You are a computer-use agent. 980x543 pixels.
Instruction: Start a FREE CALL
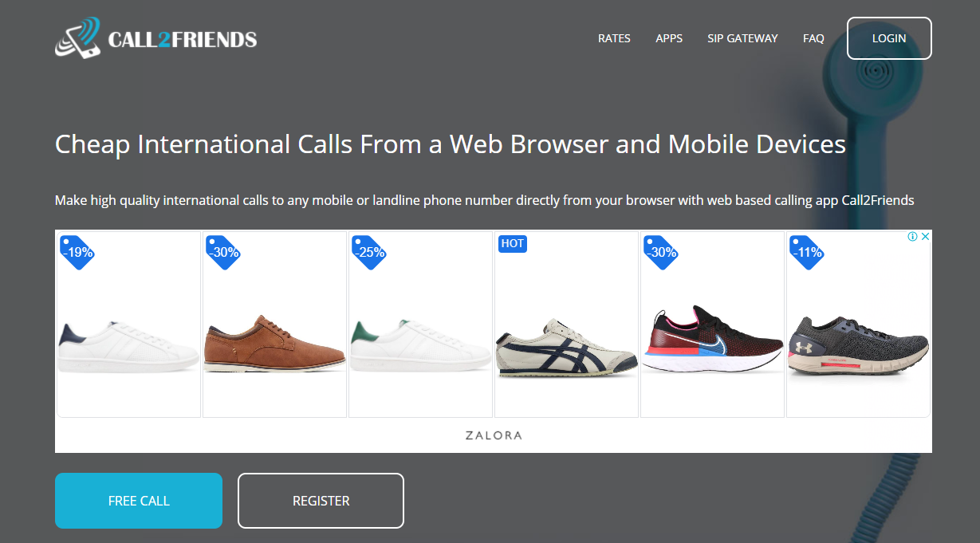(139, 501)
